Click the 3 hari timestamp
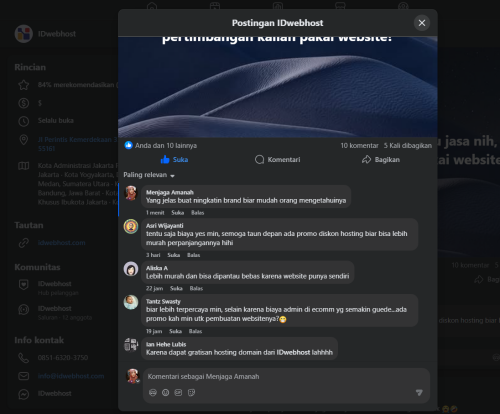The width and height of the screenshot is (500, 414). point(153,255)
